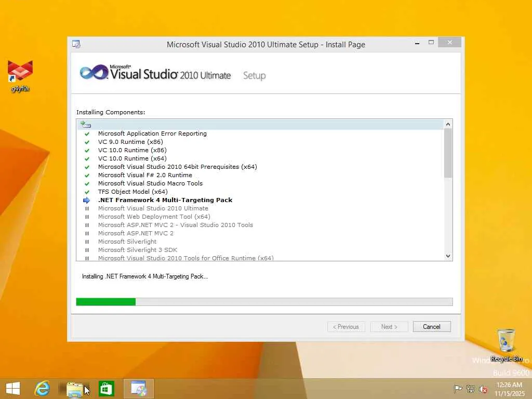Open Windows Store from taskbar
Viewport: 532px width, 399px height.
(x=106, y=389)
